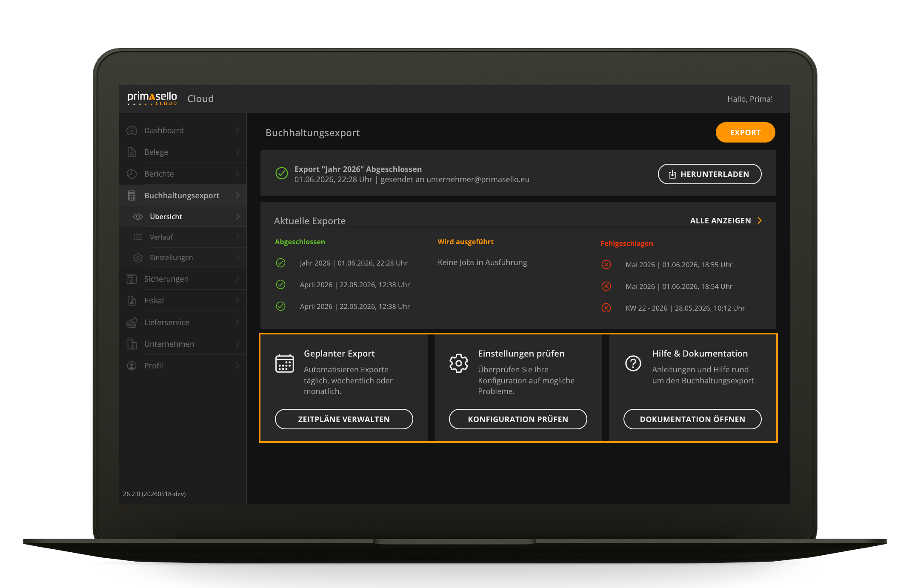The height and width of the screenshot is (588, 912).
Task: Click the Buchhaltungsexport calculator icon
Action: 132,196
